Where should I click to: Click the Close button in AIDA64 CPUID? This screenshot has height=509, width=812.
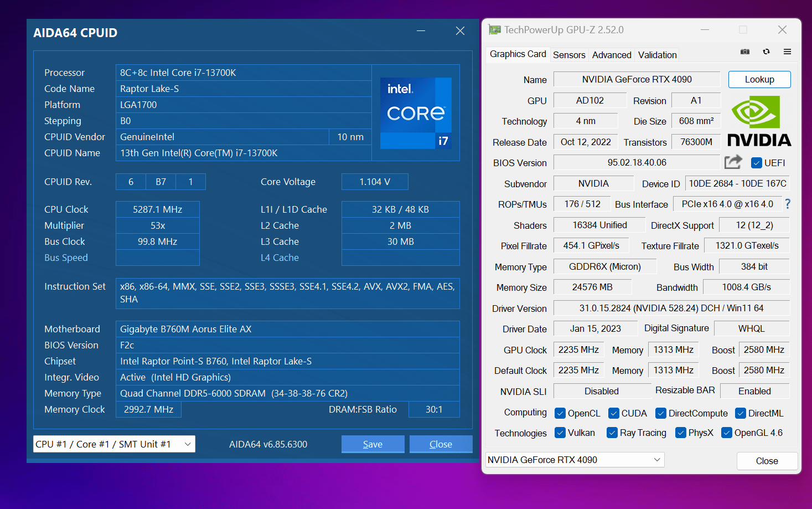click(x=441, y=444)
